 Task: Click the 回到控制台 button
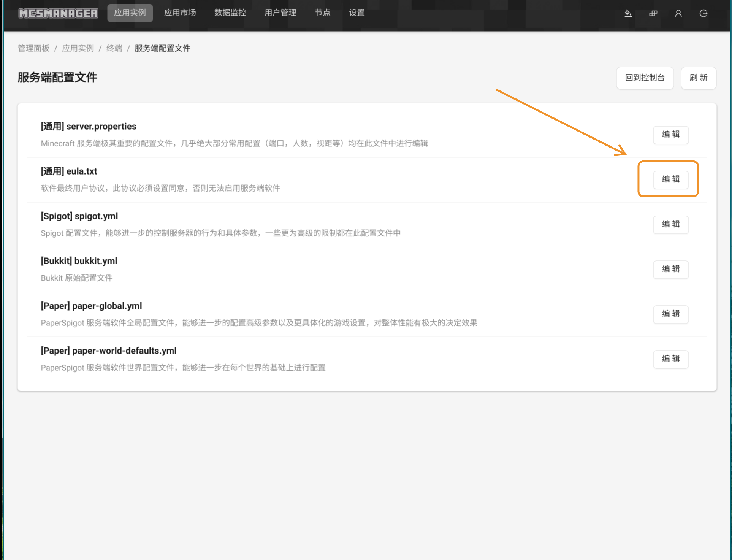[645, 78]
